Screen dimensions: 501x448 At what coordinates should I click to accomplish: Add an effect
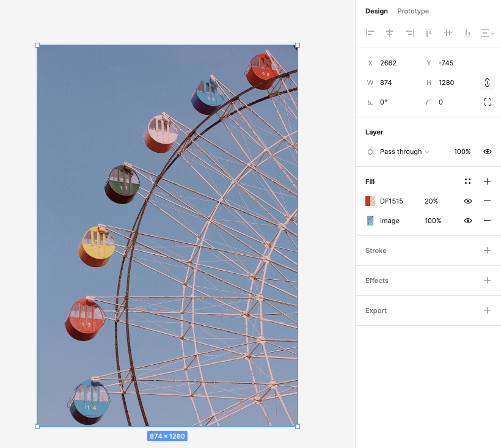point(488,281)
